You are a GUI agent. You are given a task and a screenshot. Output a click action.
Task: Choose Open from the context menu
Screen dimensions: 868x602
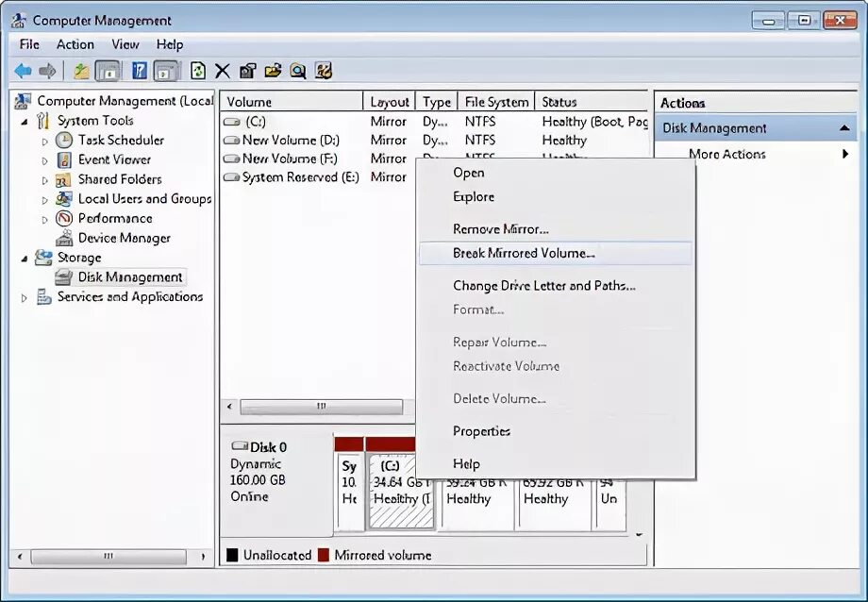click(556, 173)
